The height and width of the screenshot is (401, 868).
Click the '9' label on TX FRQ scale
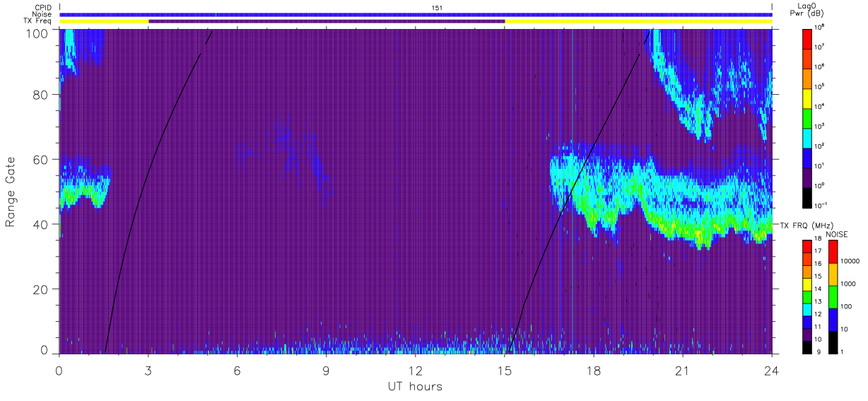817,351
